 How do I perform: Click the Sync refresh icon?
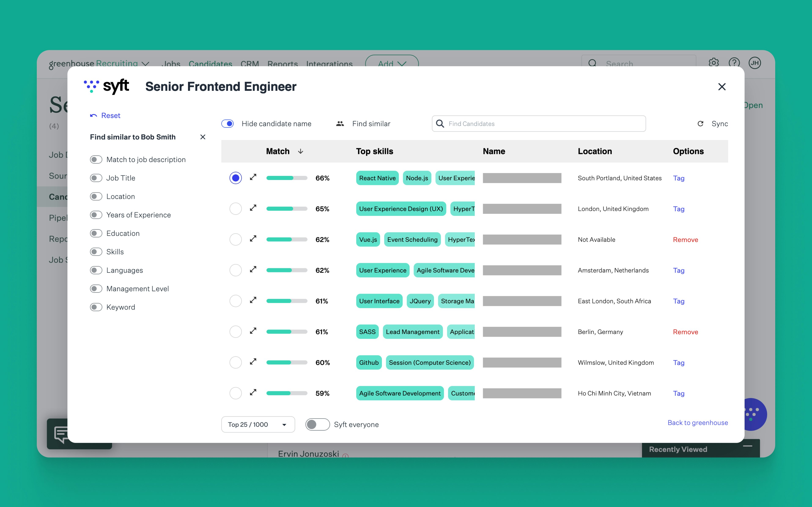700,124
